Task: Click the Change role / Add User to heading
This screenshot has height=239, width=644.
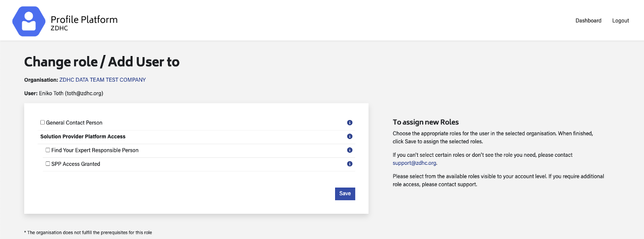Action: pyautogui.click(x=102, y=62)
